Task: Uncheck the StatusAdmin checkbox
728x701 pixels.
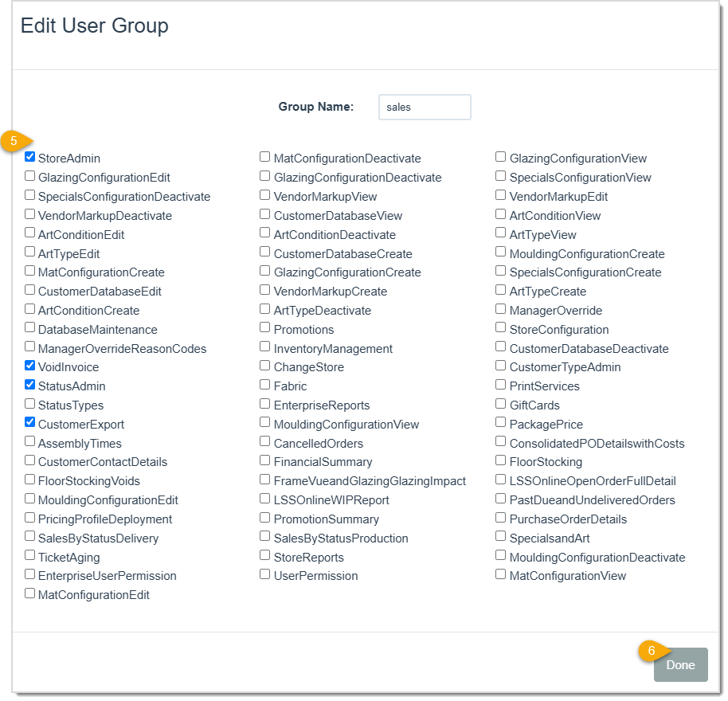Action: point(29,386)
